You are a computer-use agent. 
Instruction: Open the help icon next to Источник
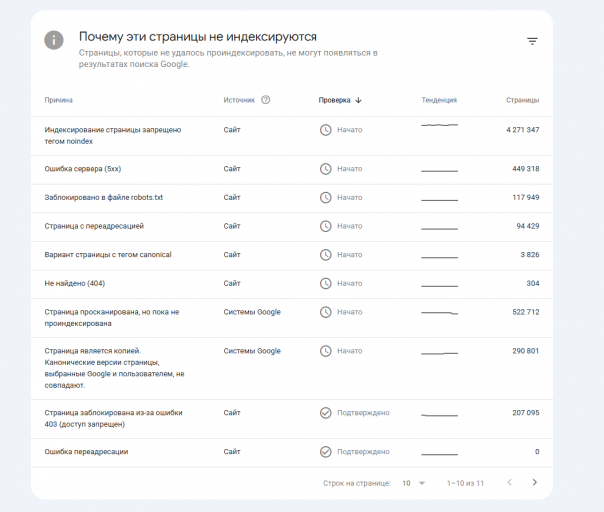coord(266,100)
